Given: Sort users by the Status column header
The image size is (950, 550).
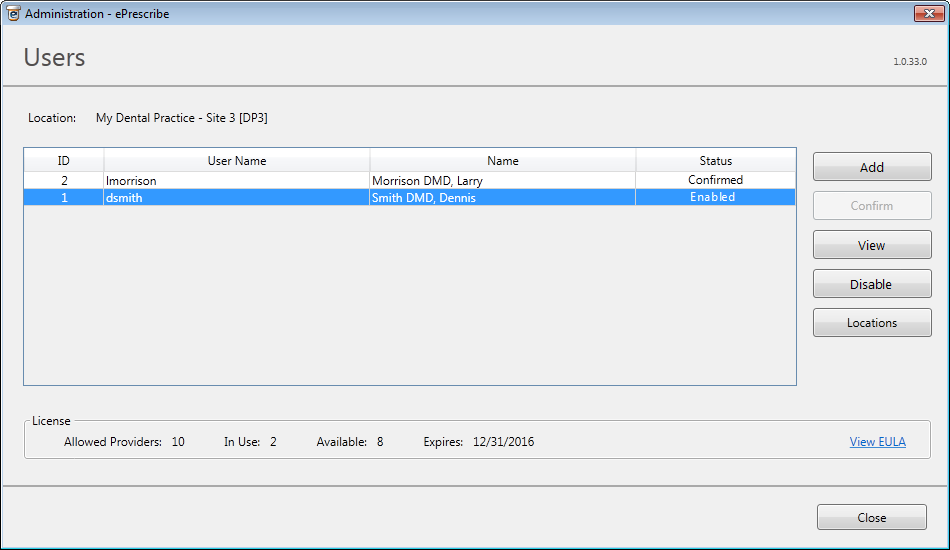Looking at the screenshot, I should 715,161.
